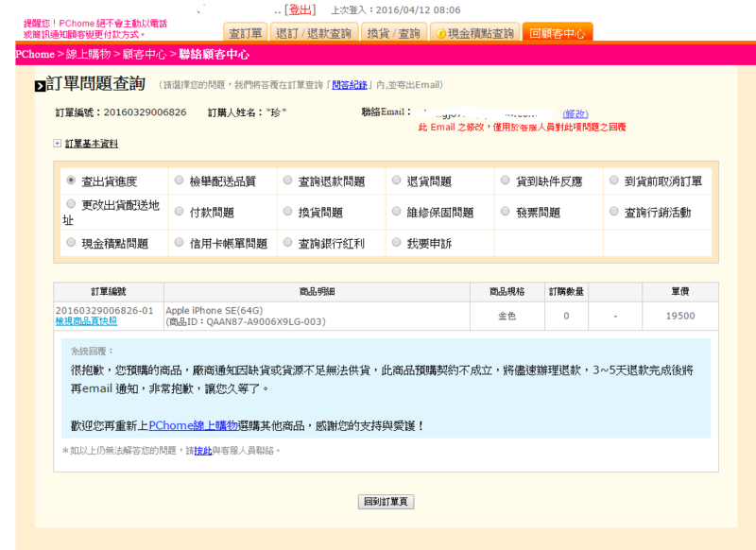Open the 換貨/查詢 tab

click(393, 33)
